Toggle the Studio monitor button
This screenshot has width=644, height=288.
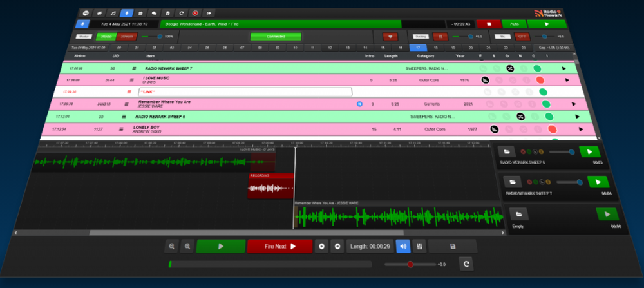[106, 37]
